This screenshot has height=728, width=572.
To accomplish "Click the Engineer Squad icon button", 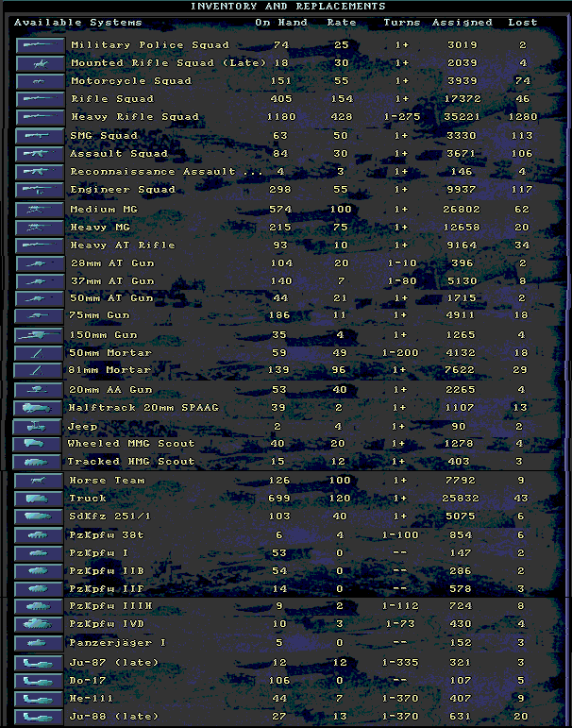I will 40,190.
